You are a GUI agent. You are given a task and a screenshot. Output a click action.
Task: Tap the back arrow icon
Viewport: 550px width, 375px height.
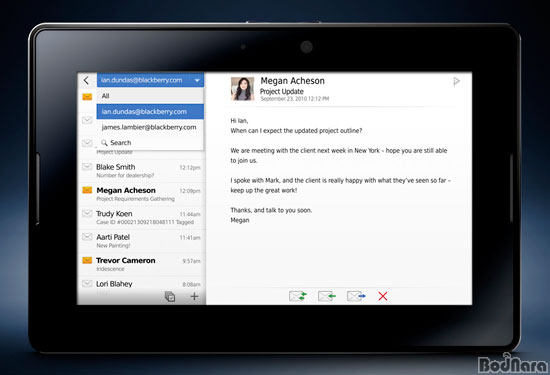86,80
